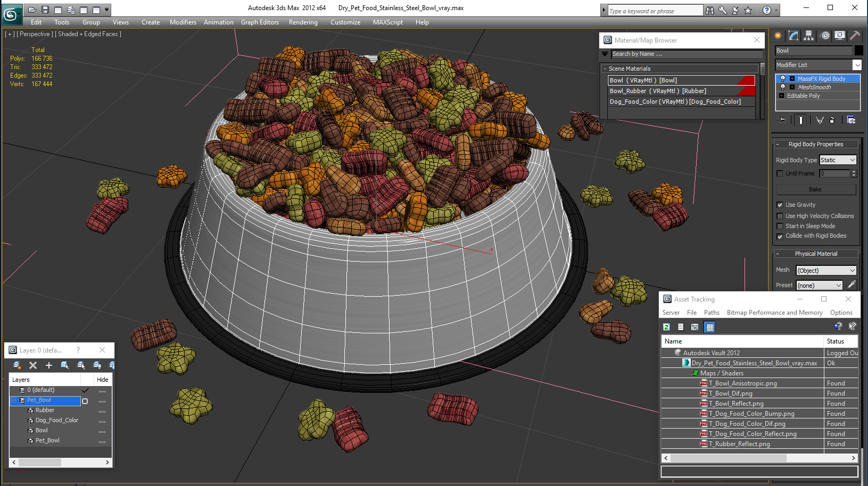Click Highlight Selected Objects' Layers icon
This screenshot has width=868, height=486.
point(81,365)
